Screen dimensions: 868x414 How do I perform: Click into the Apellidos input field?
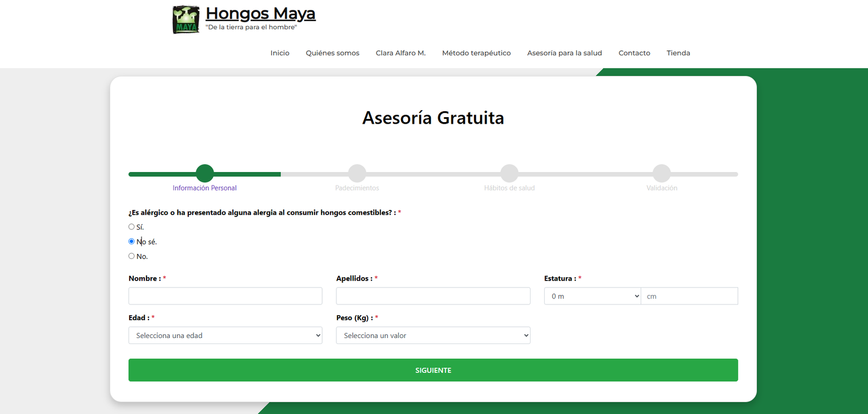tap(433, 296)
